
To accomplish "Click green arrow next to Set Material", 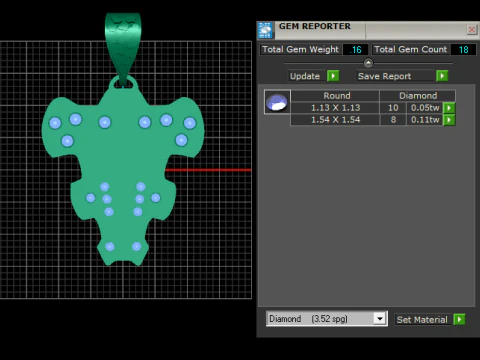I will 459,320.
